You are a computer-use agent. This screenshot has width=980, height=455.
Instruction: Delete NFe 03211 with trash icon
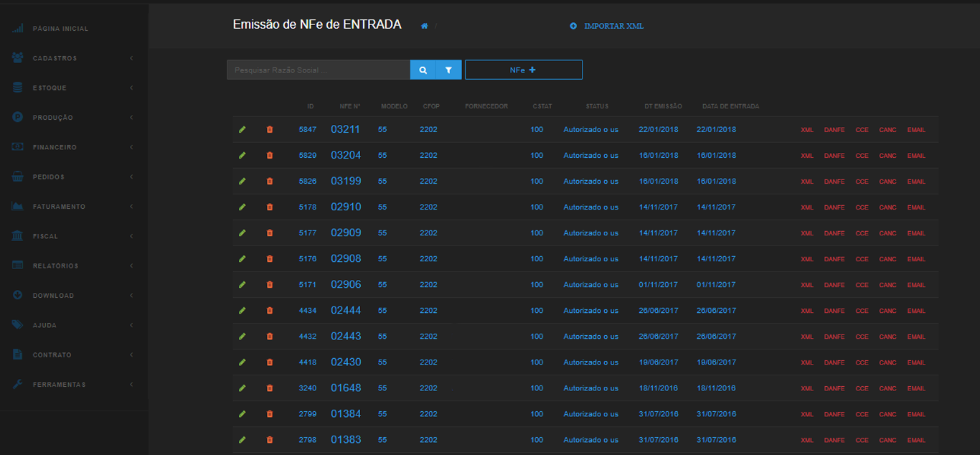[x=270, y=130]
